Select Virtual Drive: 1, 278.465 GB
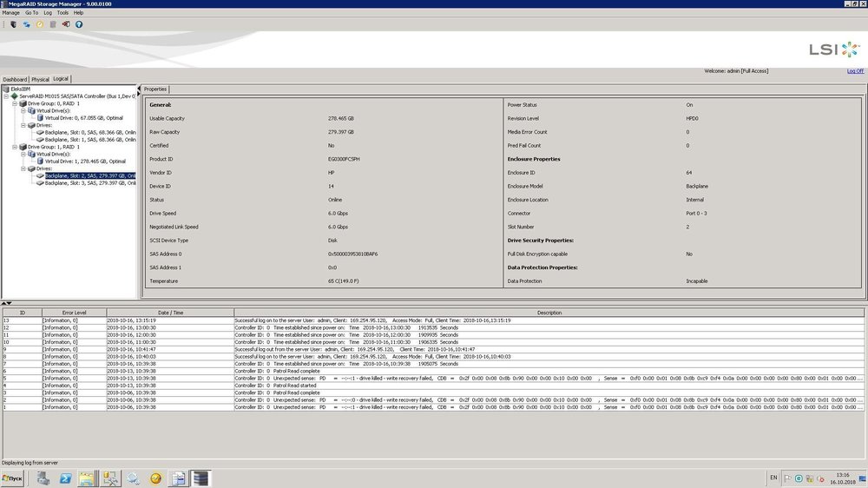This screenshot has width=868, height=488. click(85, 161)
